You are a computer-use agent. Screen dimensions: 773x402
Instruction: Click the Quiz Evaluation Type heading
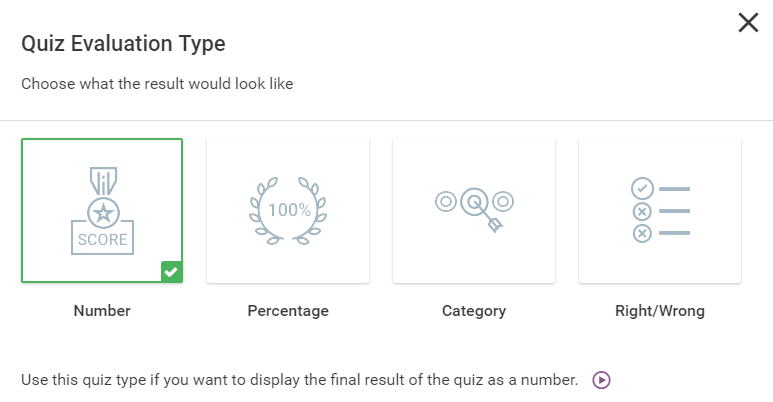tap(123, 44)
